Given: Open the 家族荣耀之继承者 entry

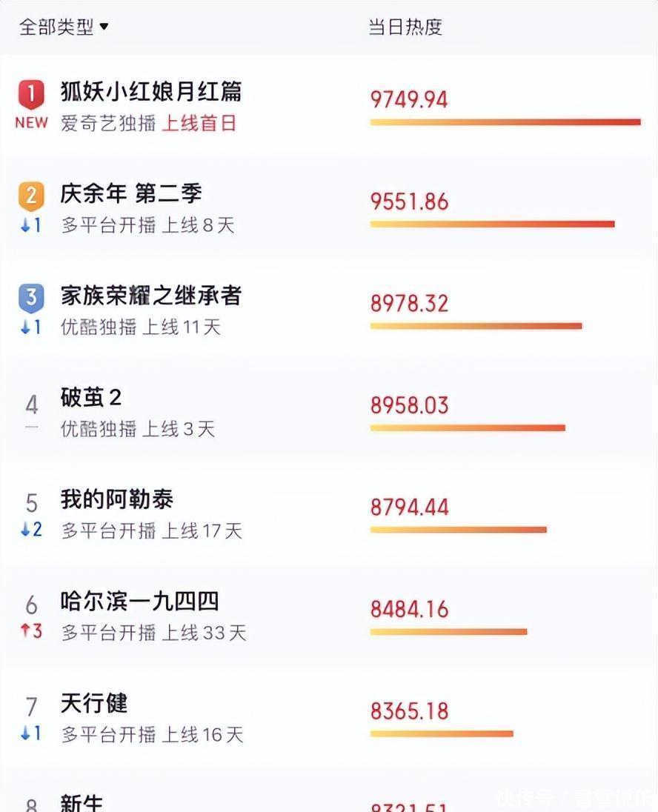Looking at the screenshot, I should coord(151,296).
